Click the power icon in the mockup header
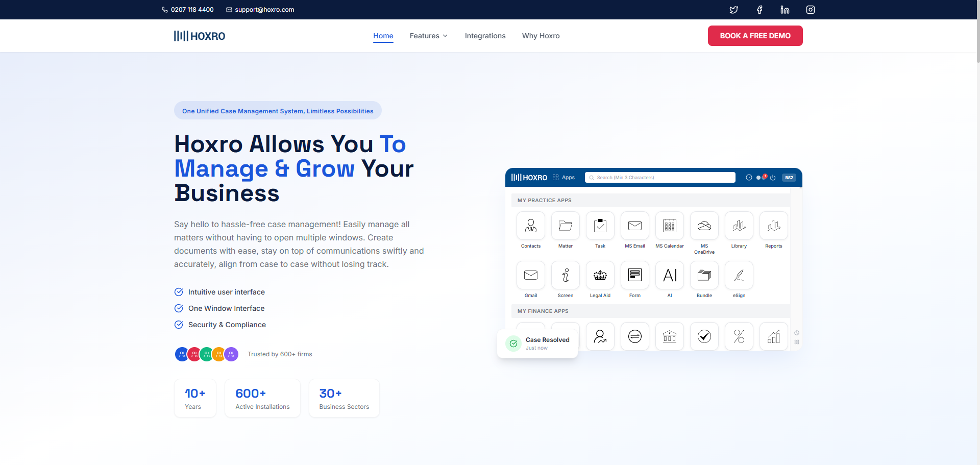 [x=773, y=178]
